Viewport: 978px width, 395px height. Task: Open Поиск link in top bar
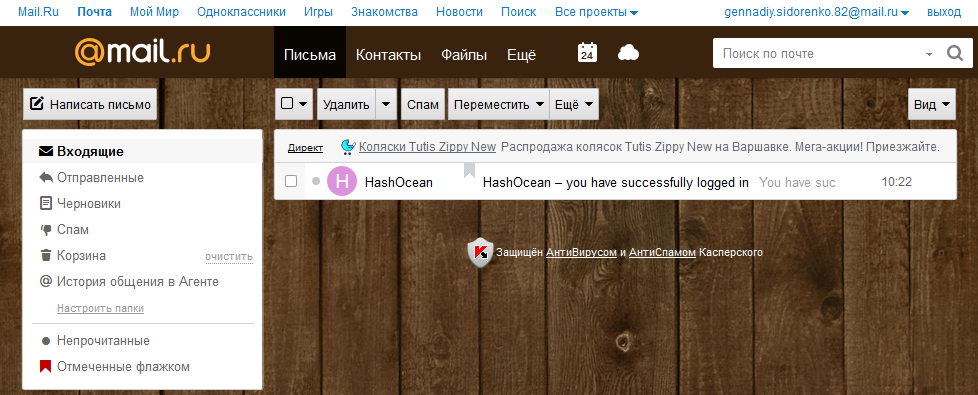click(518, 12)
